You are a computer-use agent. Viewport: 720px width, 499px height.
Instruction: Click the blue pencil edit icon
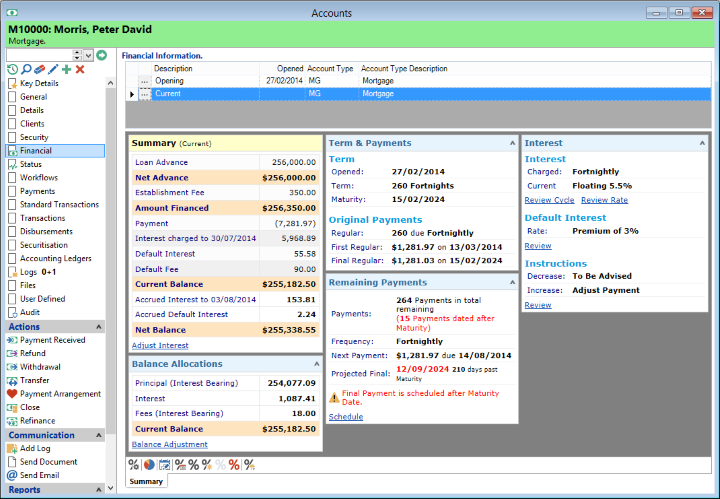tap(52, 69)
